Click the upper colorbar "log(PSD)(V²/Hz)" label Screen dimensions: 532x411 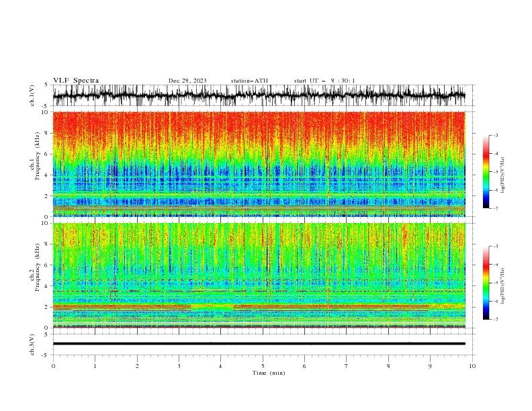point(503,175)
